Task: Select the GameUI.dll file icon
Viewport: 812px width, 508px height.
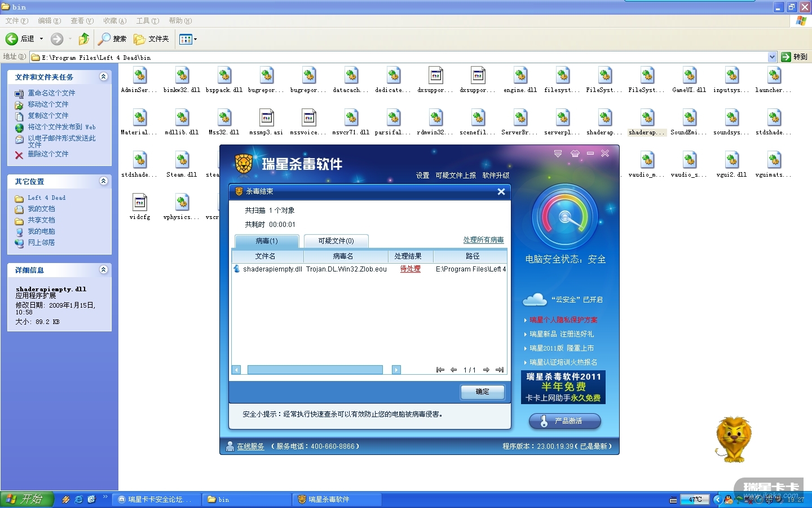Action: pyautogui.click(x=690, y=75)
